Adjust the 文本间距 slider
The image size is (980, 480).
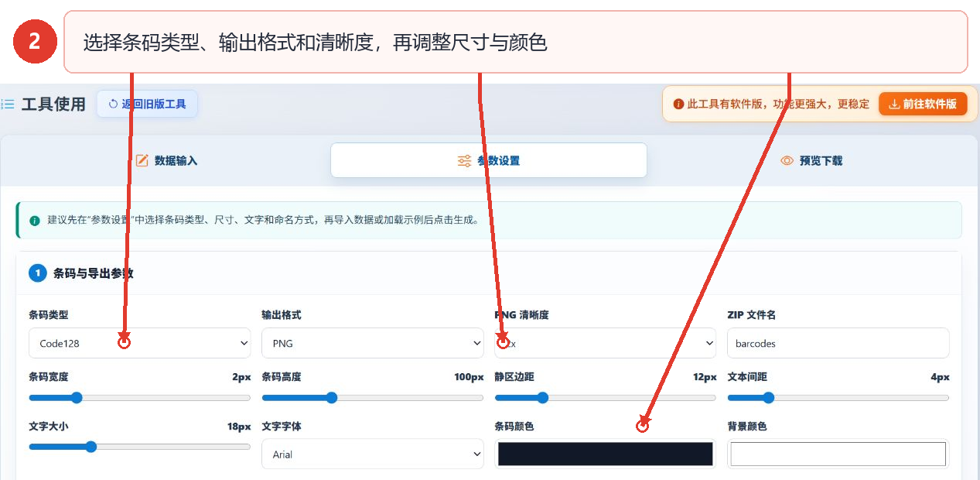coord(838,398)
